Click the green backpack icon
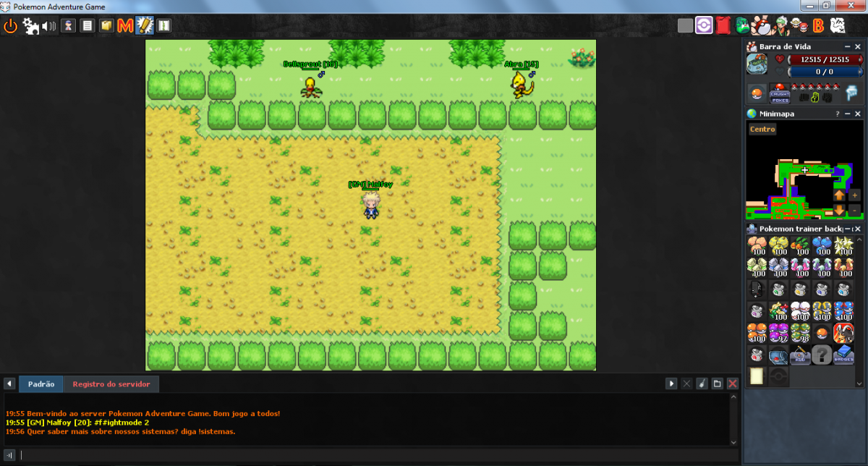This screenshot has width=868, height=466. click(x=742, y=26)
